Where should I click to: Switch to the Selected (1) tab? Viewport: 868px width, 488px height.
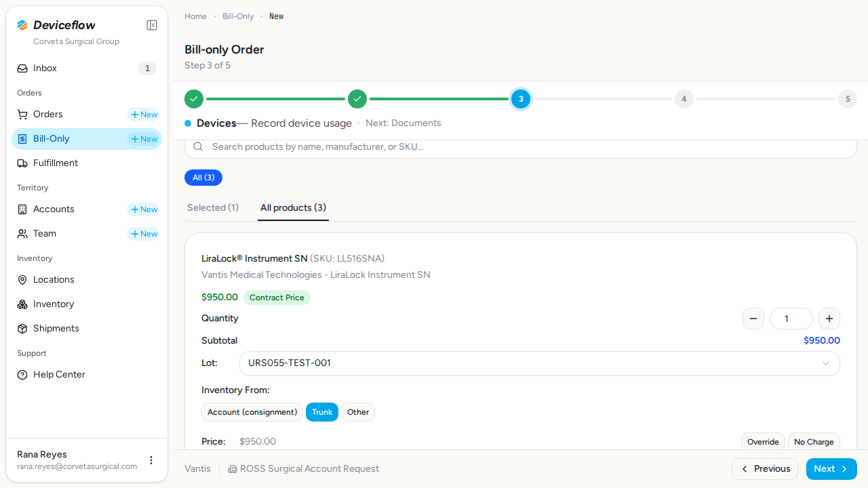pyautogui.click(x=213, y=208)
